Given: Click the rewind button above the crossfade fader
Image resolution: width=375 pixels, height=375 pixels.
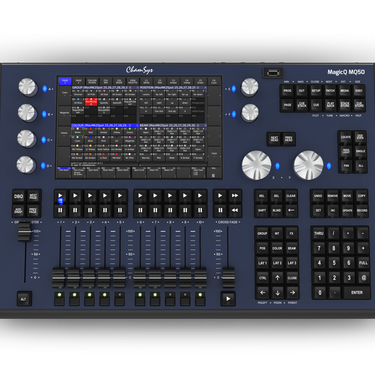Looking at the screenshot, I should pyautogui.click(x=235, y=211).
